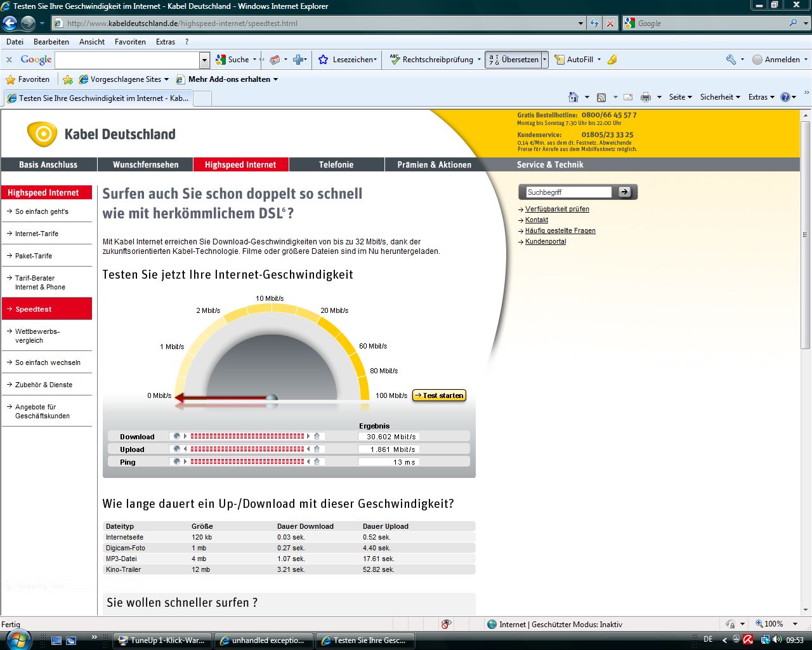The image size is (812, 650).
Task: Open the Häufig gestellte Fragen link
Action: click(x=560, y=230)
